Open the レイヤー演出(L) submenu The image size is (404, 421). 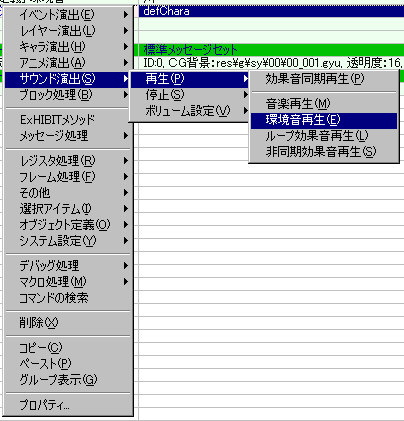68,30
